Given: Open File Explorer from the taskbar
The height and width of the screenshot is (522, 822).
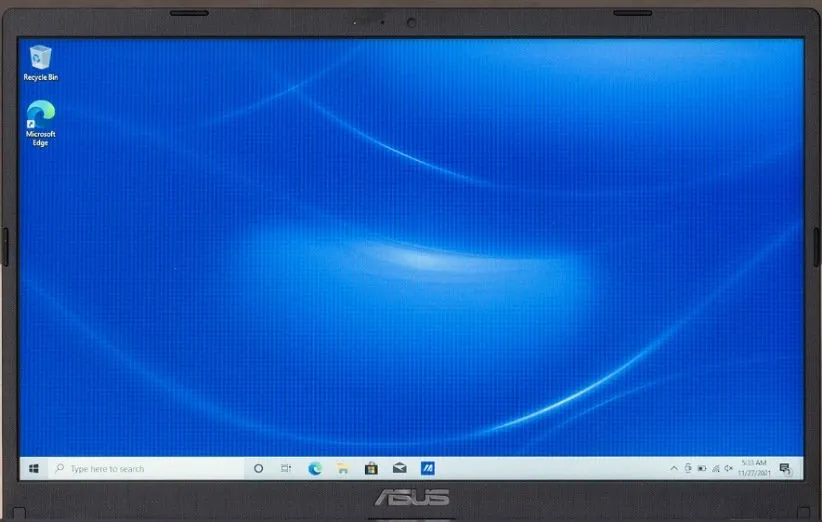Looking at the screenshot, I should click(x=343, y=468).
